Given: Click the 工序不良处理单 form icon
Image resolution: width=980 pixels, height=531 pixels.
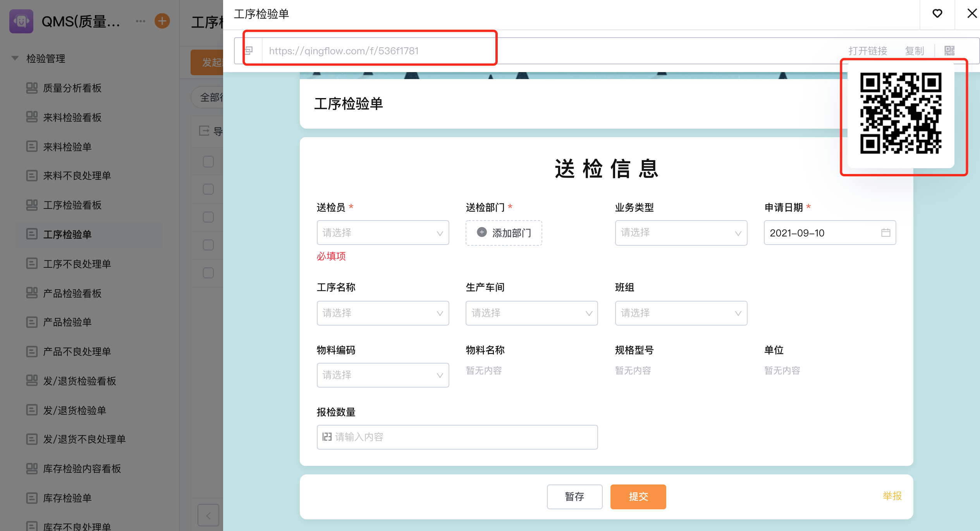Looking at the screenshot, I should (x=32, y=264).
